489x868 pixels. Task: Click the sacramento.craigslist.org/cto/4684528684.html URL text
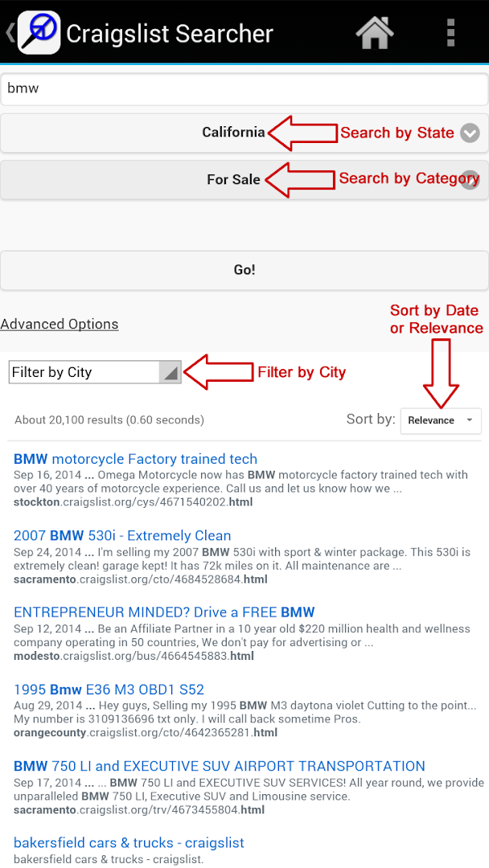pyautogui.click(x=141, y=579)
